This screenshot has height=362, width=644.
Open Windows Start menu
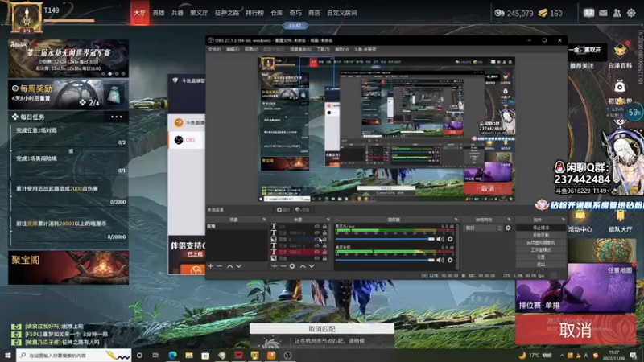[x=8, y=355]
